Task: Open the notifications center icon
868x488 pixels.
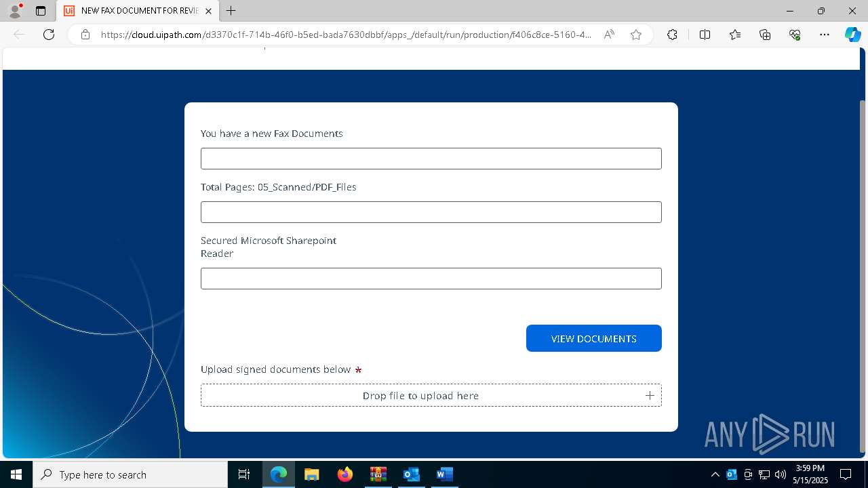Action: pyautogui.click(x=846, y=474)
